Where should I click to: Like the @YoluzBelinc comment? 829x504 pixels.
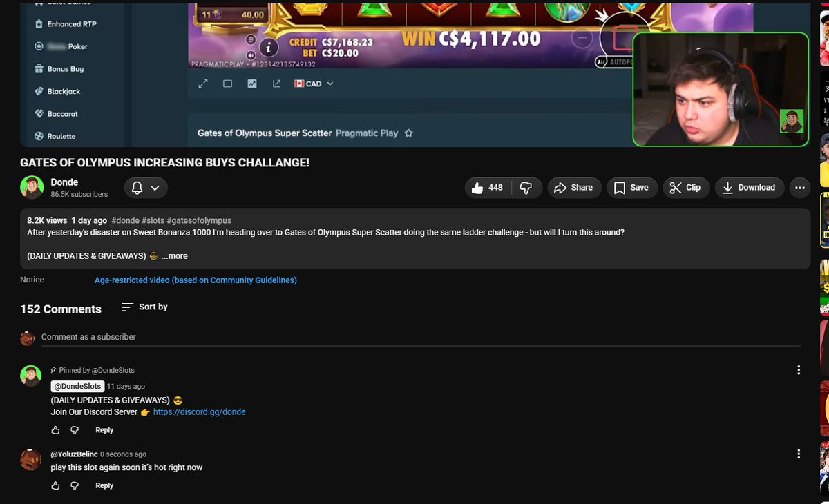coord(55,486)
